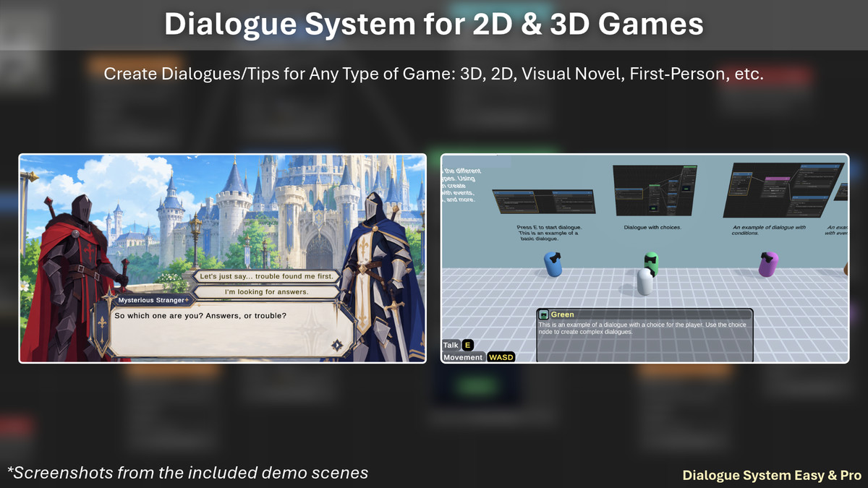This screenshot has height=488, width=868.
Task: Click the Green dialogue text about choice node
Action: tap(642, 328)
